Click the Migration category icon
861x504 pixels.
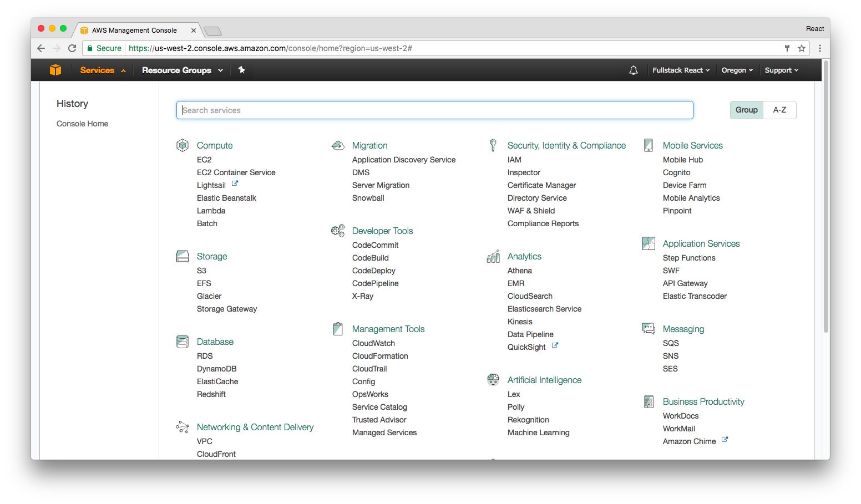pos(338,145)
